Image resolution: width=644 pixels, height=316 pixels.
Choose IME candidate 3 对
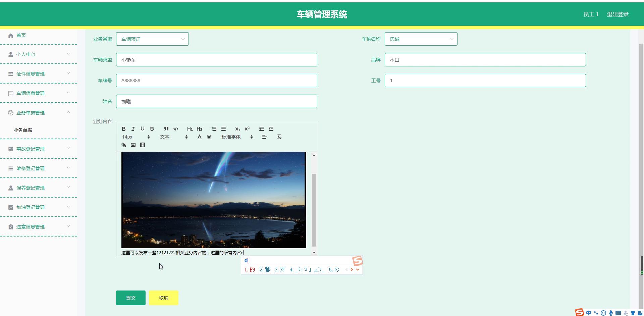click(x=280, y=269)
